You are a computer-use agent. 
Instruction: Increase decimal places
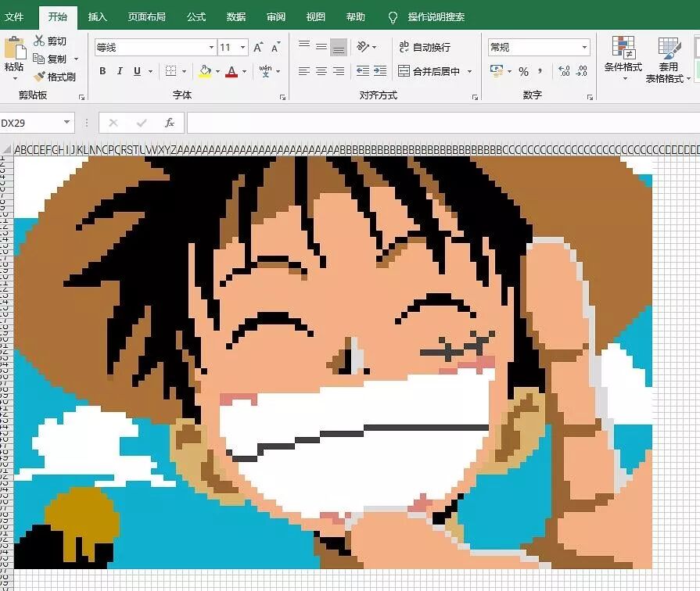click(x=564, y=71)
